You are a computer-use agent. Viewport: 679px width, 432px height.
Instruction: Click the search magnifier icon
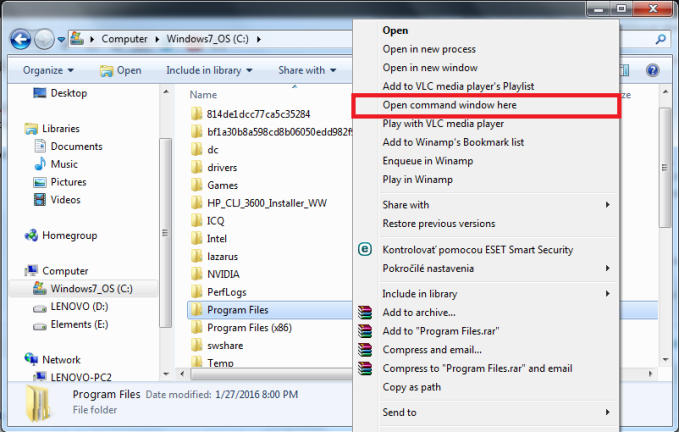pyautogui.click(x=660, y=39)
